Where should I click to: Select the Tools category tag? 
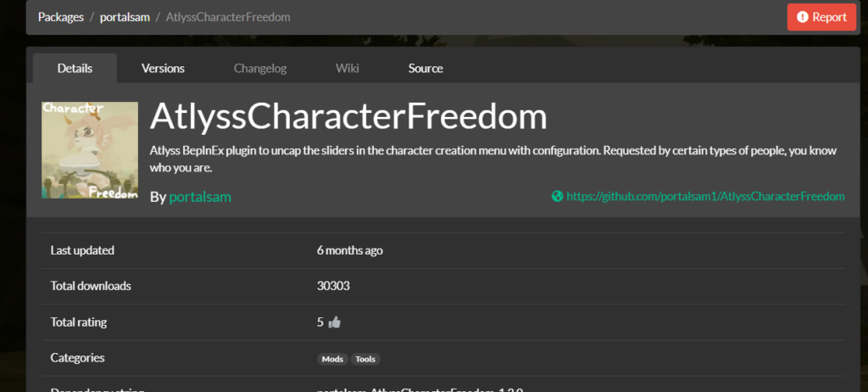[365, 359]
